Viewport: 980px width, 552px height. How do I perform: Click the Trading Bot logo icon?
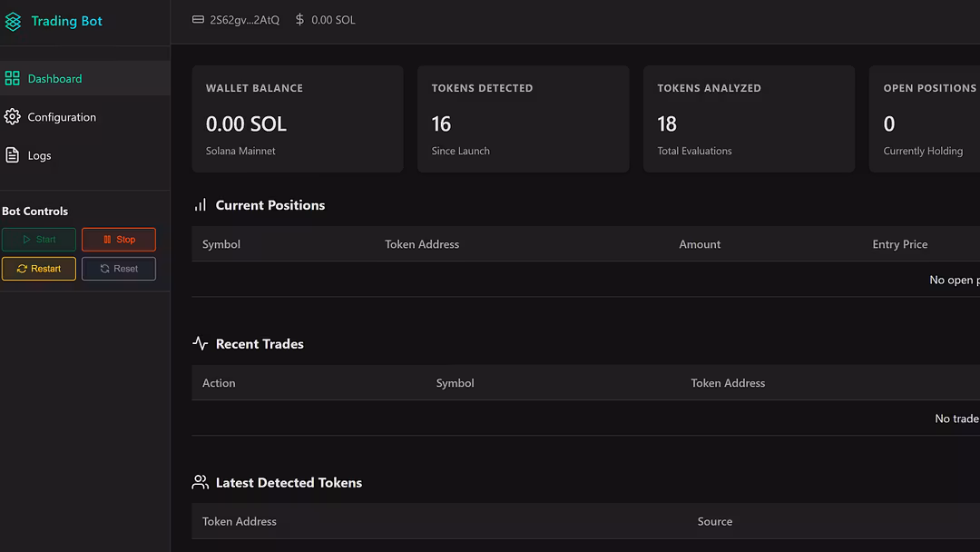coord(13,21)
